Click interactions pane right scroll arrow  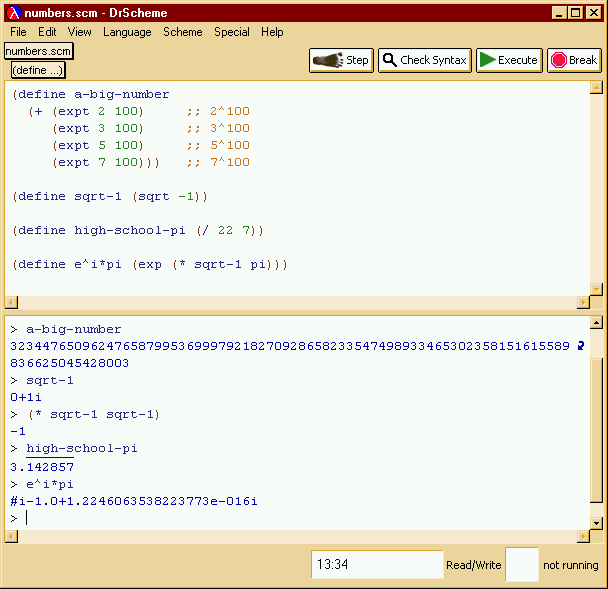pos(583,537)
